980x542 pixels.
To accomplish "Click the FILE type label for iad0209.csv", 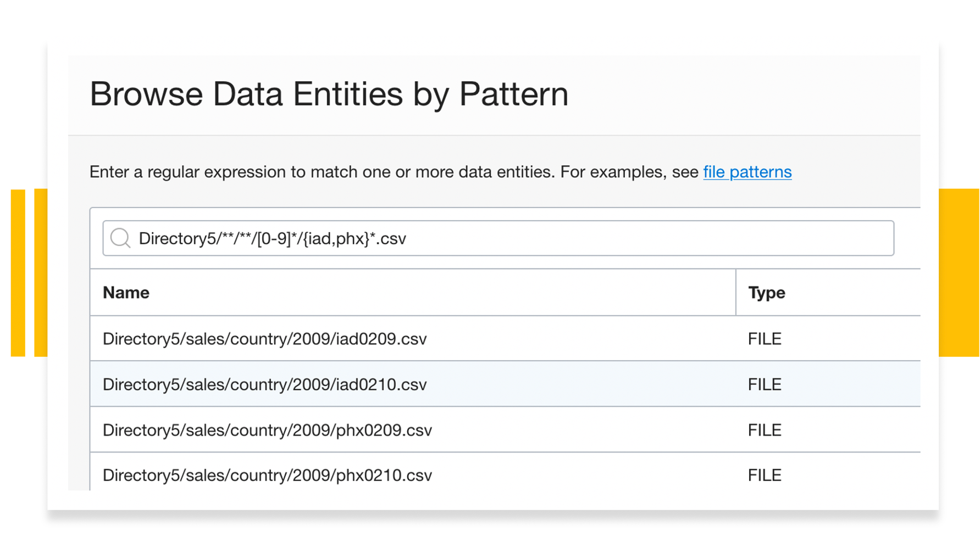I will tap(764, 339).
